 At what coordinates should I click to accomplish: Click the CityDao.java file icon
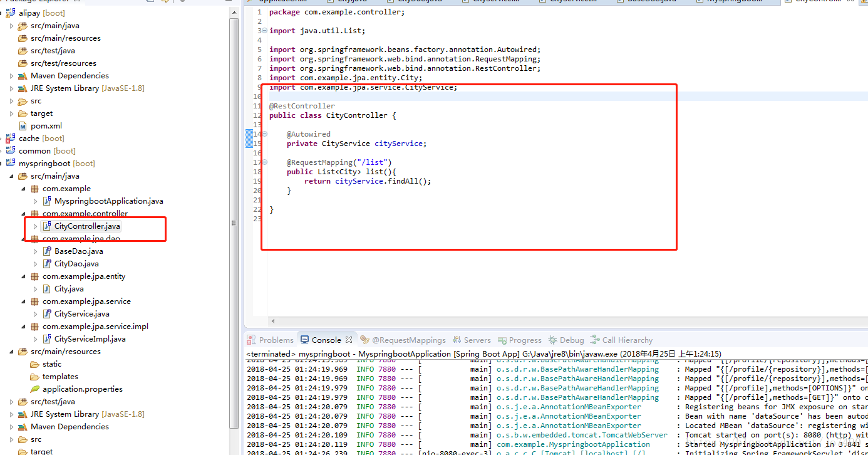coord(47,263)
